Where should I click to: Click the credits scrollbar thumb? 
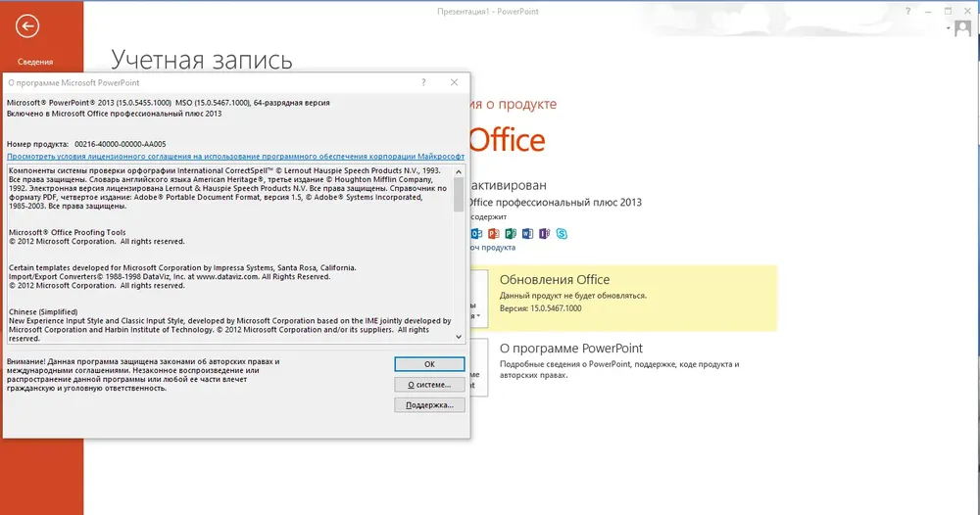(459, 195)
